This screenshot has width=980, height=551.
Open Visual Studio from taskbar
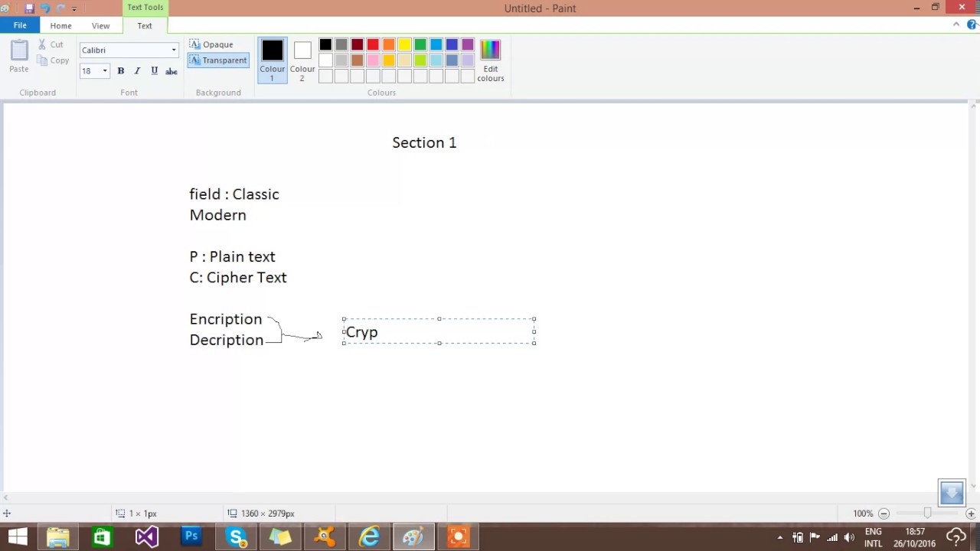[146, 537]
